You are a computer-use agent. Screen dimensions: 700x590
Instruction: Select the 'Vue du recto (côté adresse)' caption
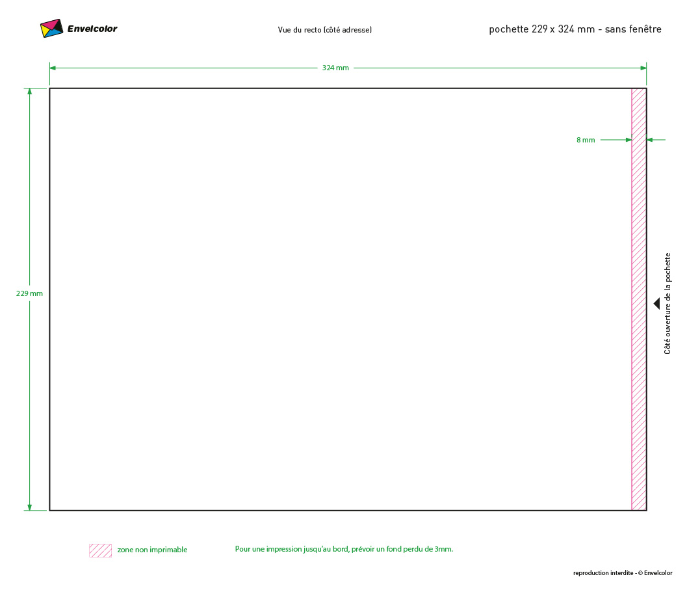(324, 30)
